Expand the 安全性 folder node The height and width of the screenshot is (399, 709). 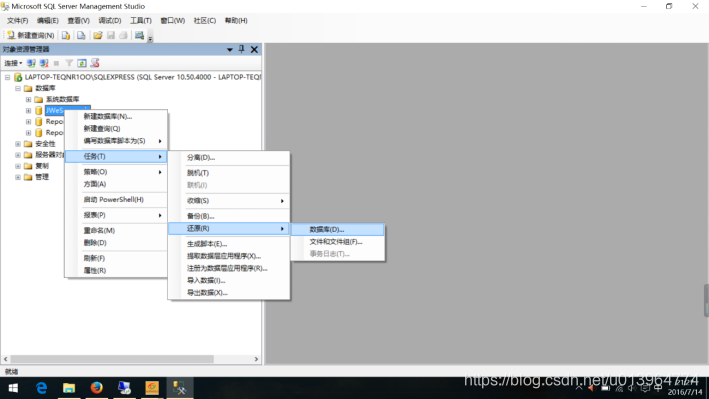coord(18,144)
